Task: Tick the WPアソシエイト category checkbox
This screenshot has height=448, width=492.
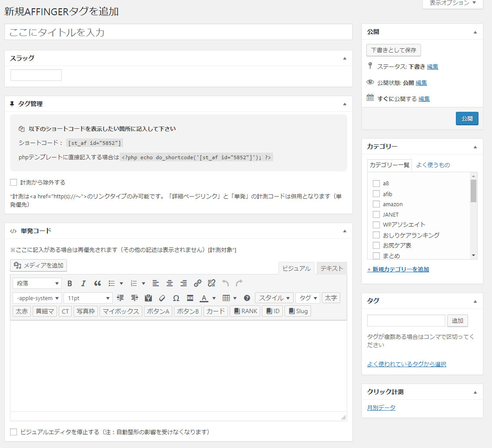Action: tap(376, 224)
